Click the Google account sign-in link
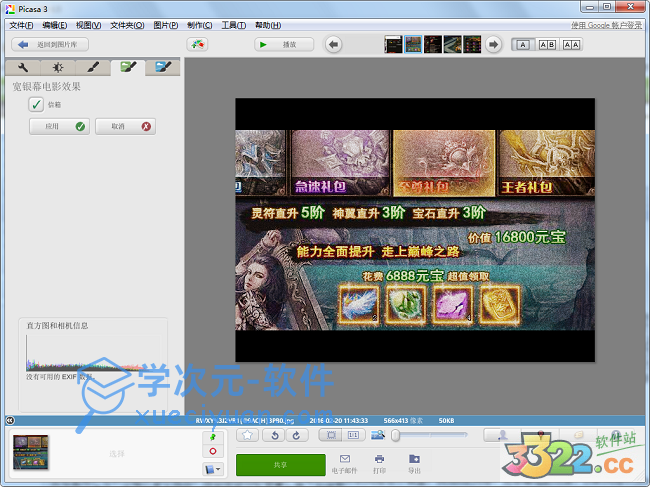The height and width of the screenshot is (487, 650). tap(606, 25)
